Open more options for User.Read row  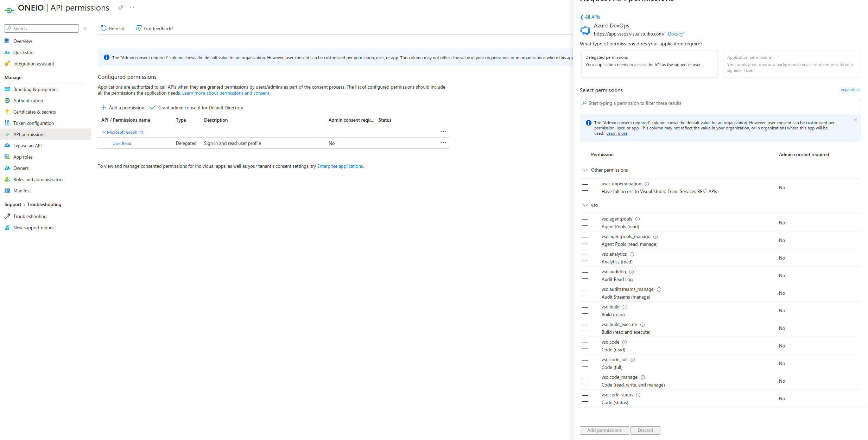point(443,143)
